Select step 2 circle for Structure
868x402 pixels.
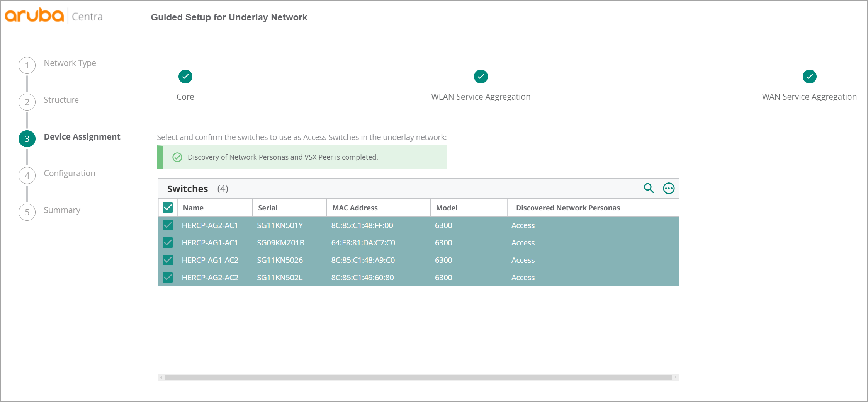(27, 102)
